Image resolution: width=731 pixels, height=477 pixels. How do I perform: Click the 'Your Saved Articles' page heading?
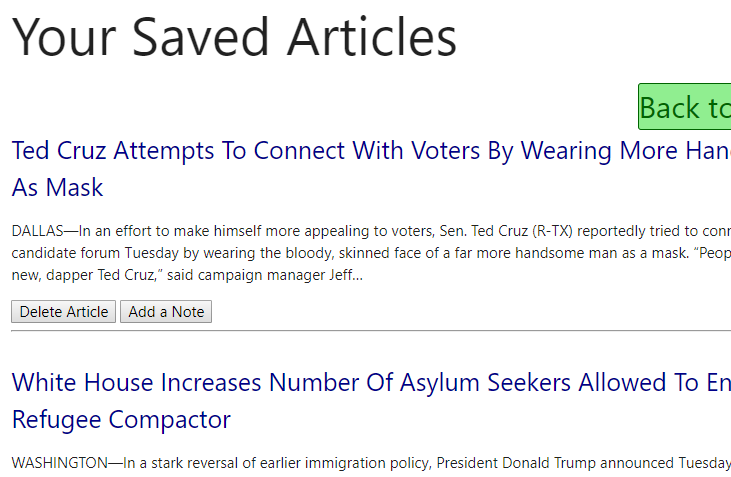[x=234, y=37]
